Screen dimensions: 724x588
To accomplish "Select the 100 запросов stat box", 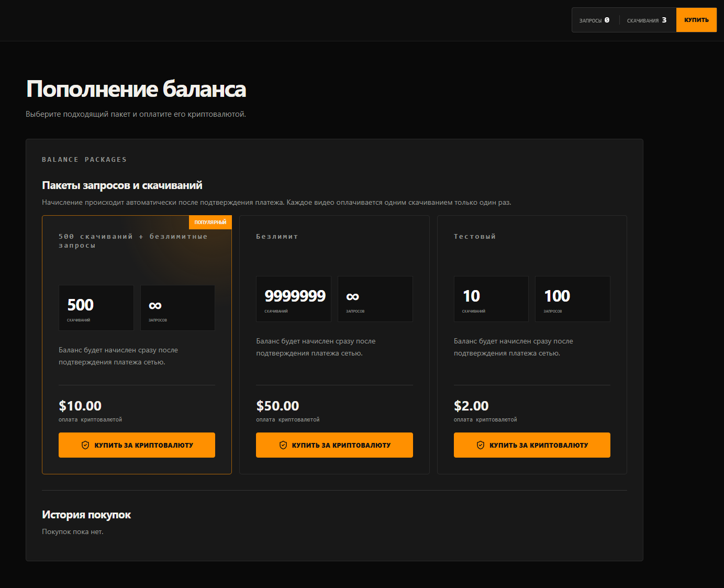I will click(573, 299).
